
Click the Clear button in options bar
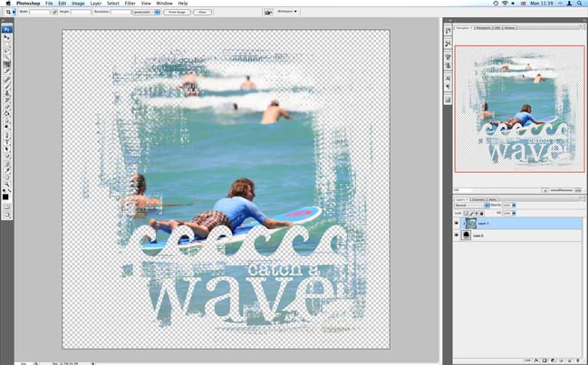[x=203, y=12]
